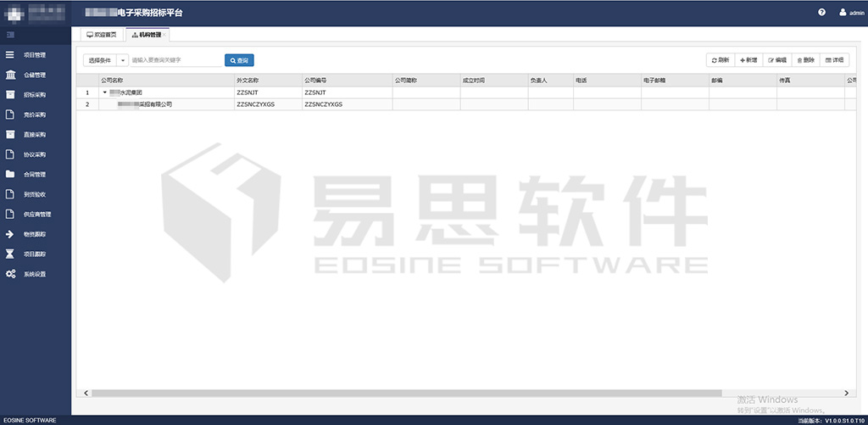The width and height of the screenshot is (868, 425).
Task: Open 项目跟踪 hourglass icon
Action: click(x=10, y=254)
